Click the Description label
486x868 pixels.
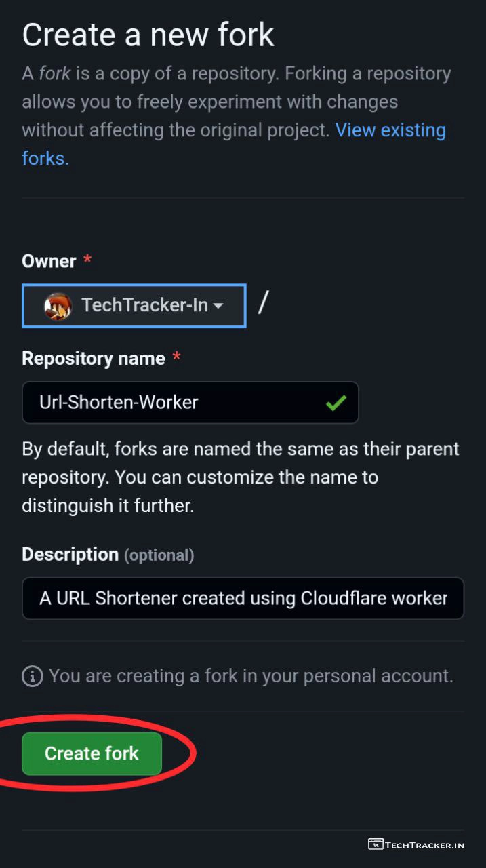(x=70, y=555)
